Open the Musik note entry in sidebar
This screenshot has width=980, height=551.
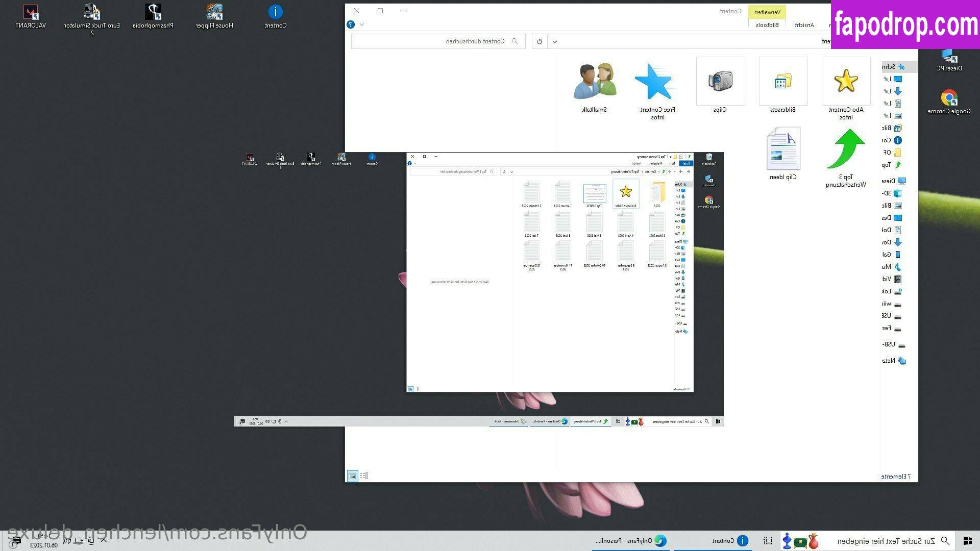(x=893, y=267)
